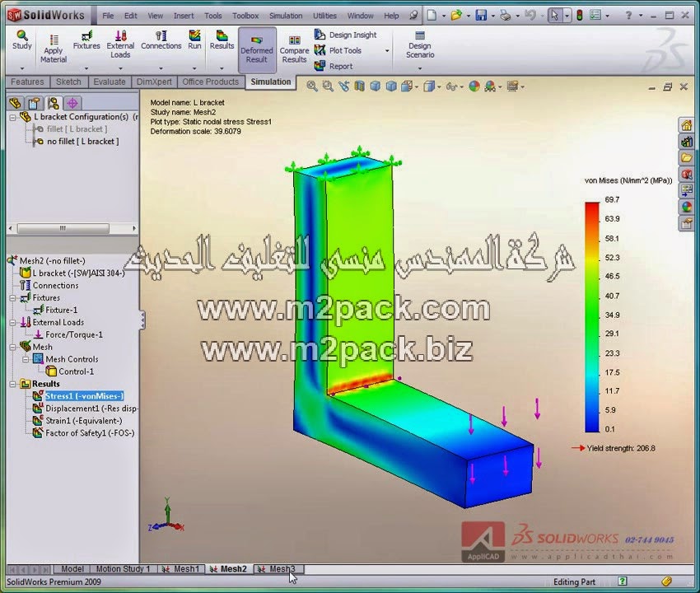Collapse the External Loads tree node

pos(13,322)
